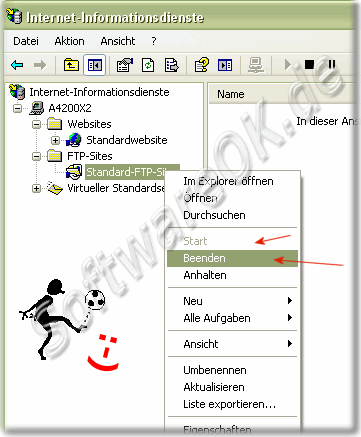Collapse the Websites folder node
The height and width of the screenshot is (437, 361).
point(36,124)
